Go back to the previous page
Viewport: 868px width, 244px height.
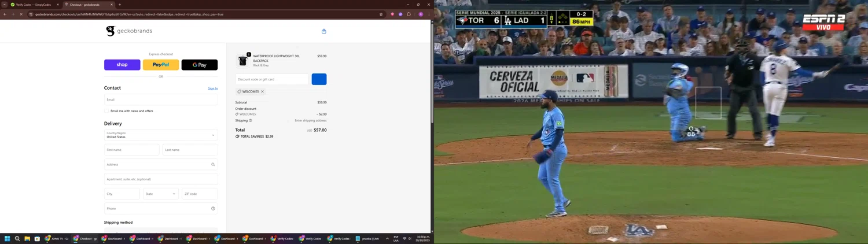coord(5,14)
